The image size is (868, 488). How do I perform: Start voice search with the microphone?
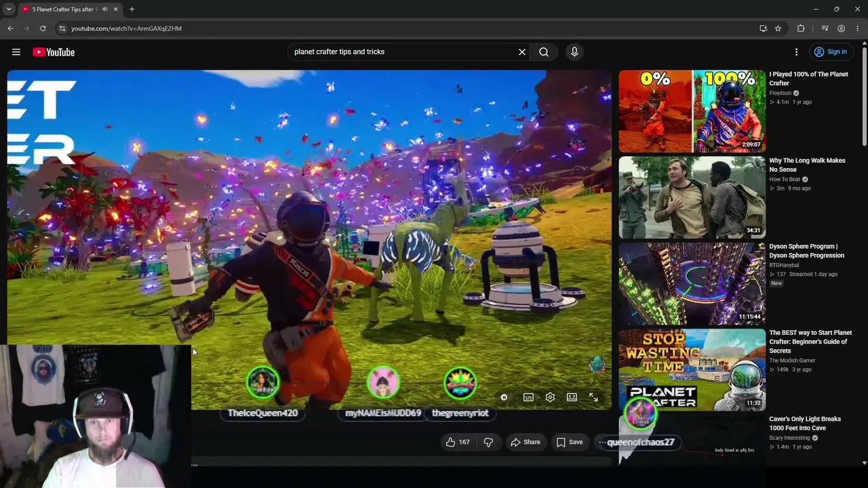pos(574,52)
